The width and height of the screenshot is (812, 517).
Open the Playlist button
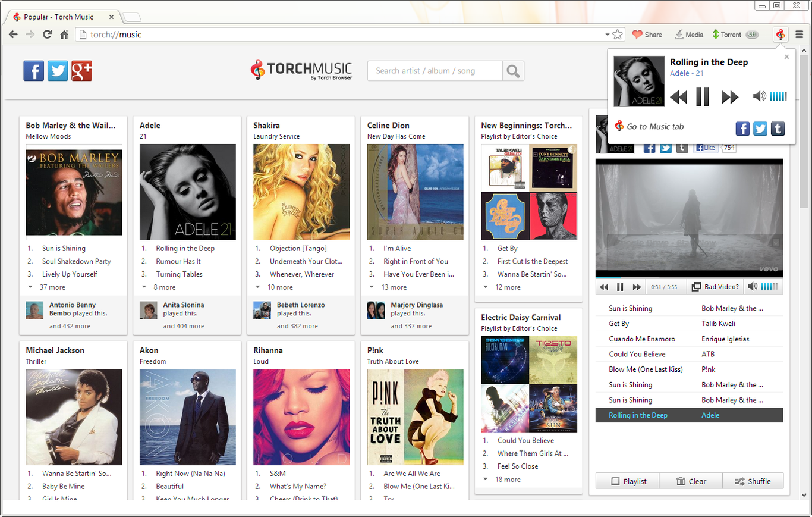point(628,481)
